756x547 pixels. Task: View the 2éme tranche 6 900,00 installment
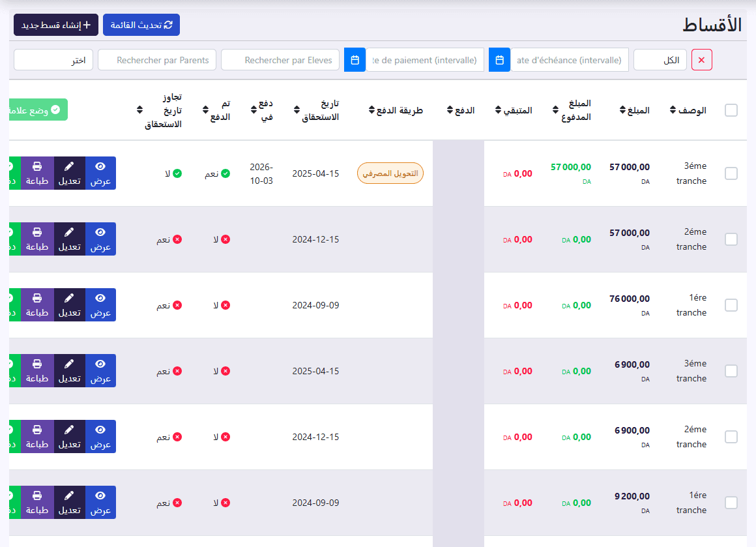(x=100, y=437)
